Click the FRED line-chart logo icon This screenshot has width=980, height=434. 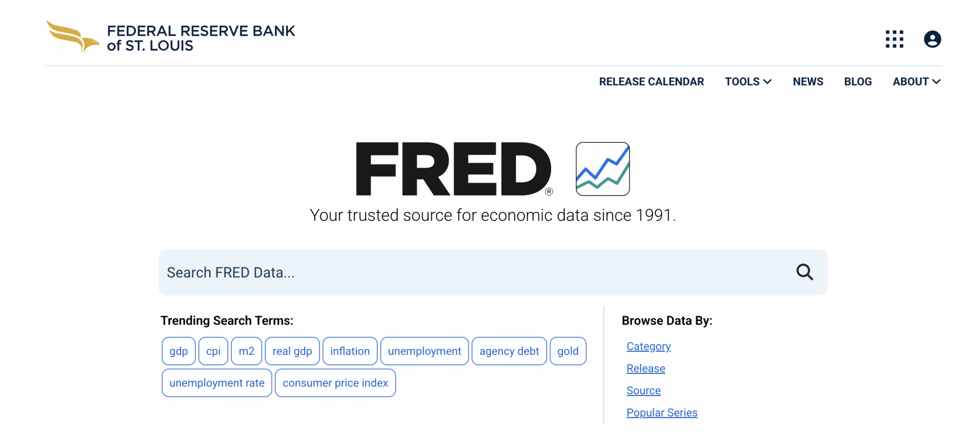603,169
